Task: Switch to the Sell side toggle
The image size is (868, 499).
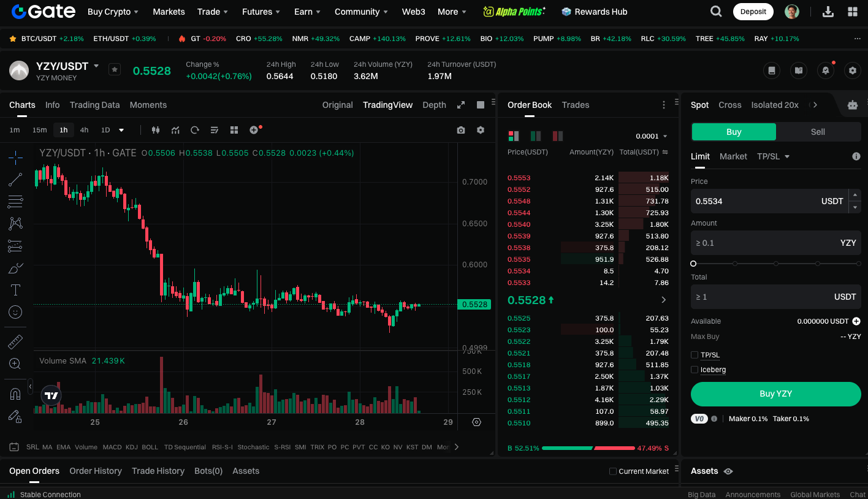Action: (818, 132)
